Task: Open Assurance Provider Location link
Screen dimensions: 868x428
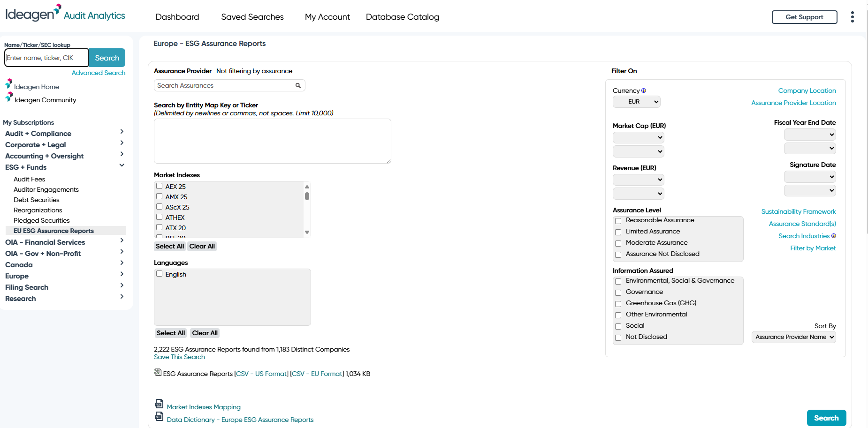Action: pyautogui.click(x=793, y=103)
